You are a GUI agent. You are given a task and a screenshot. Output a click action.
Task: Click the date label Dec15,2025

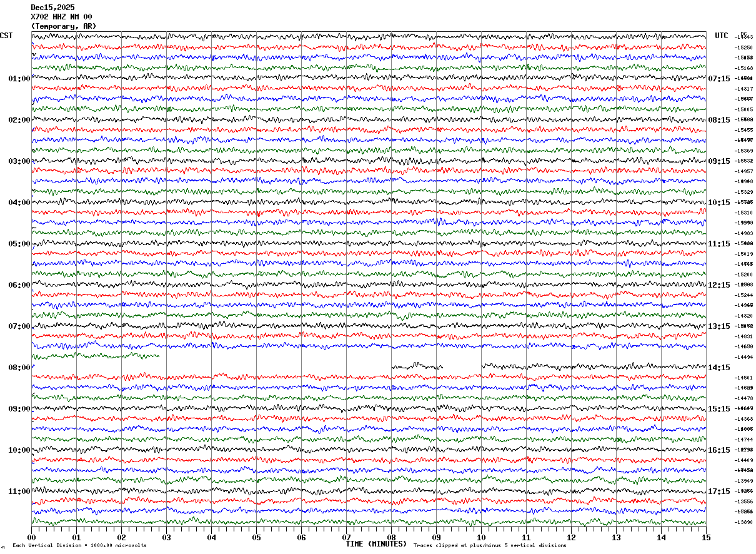pyautogui.click(x=52, y=8)
